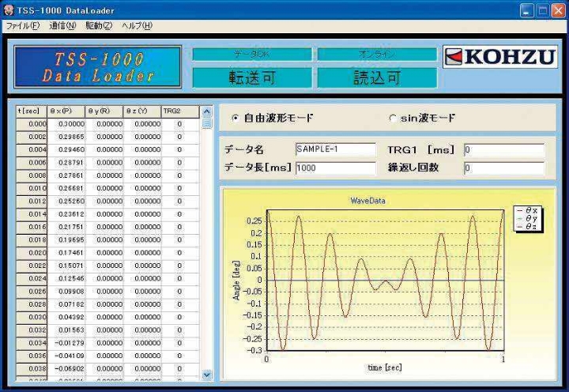
Task: Click the row header 0.020
Action: (32, 253)
